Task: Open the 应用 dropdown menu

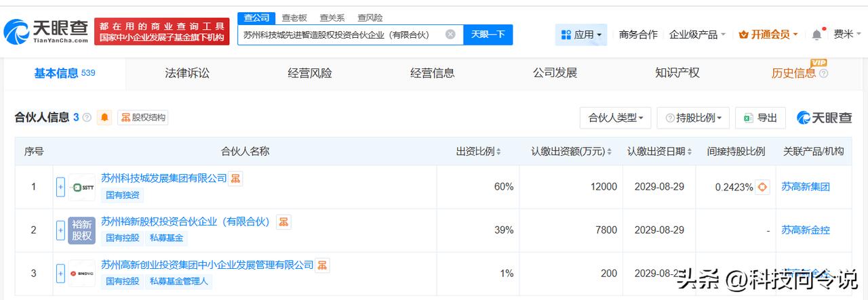Action: 581,35
